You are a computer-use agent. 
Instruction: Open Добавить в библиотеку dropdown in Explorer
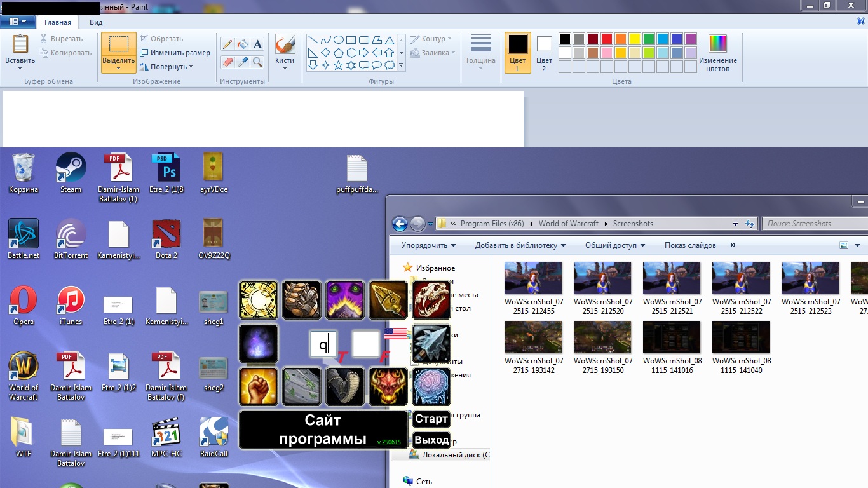coord(520,245)
